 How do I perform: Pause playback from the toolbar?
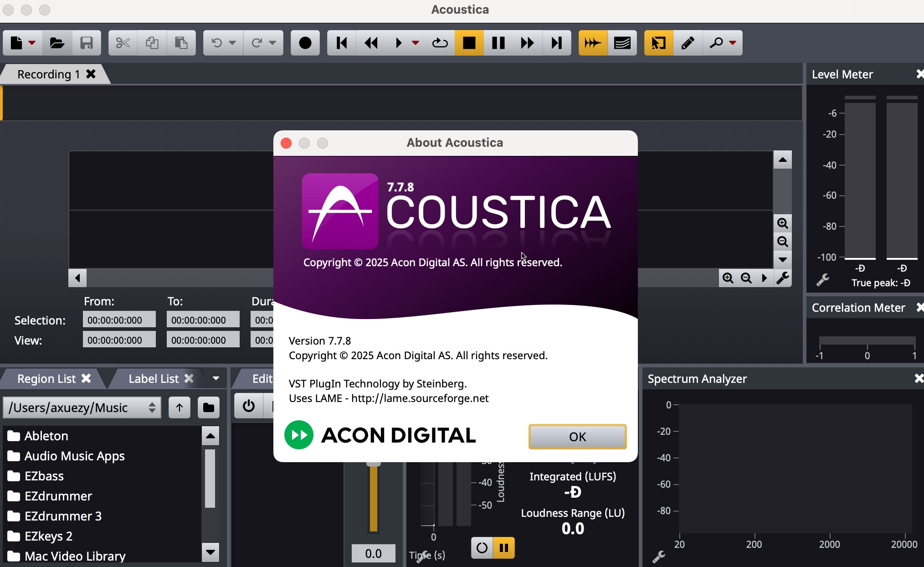(x=498, y=43)
